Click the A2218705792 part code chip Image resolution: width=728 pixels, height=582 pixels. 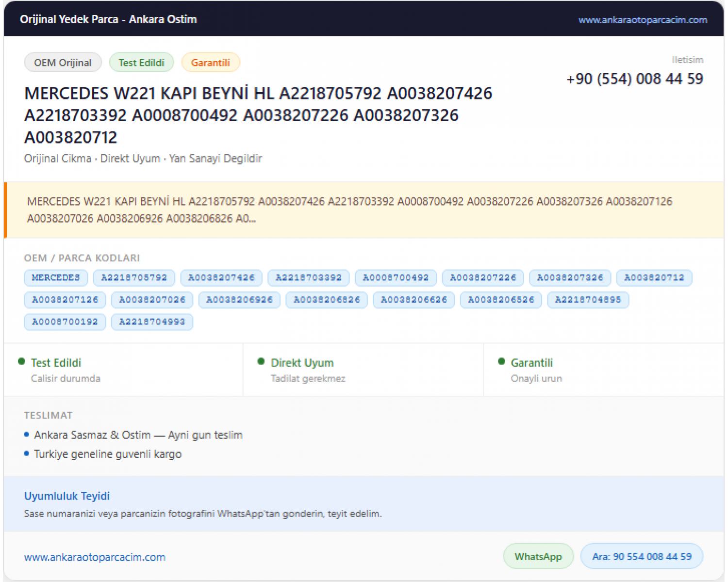(134, 278)
